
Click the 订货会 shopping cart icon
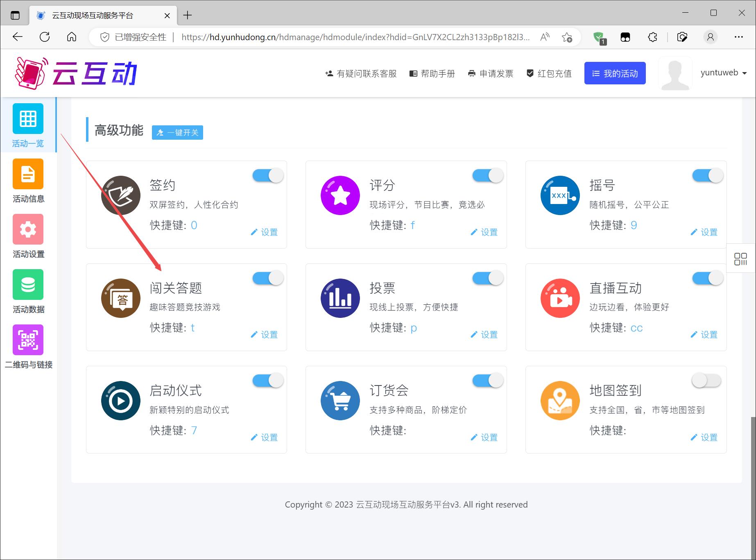point(340,401)
